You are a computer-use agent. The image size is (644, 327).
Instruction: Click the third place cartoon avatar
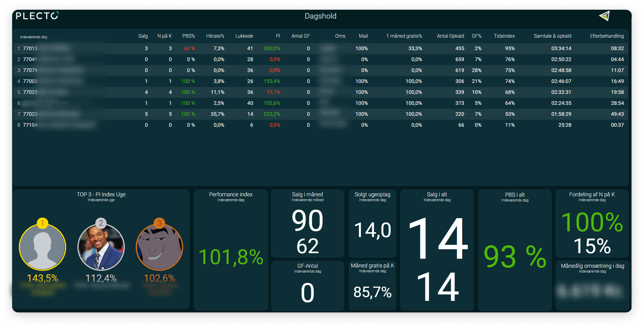coord(159,247)
